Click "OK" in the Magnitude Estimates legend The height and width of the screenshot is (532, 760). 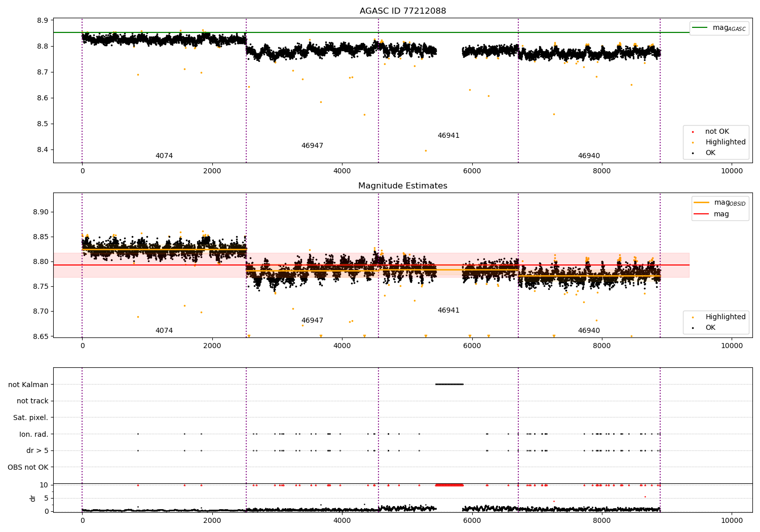point(710,328)
